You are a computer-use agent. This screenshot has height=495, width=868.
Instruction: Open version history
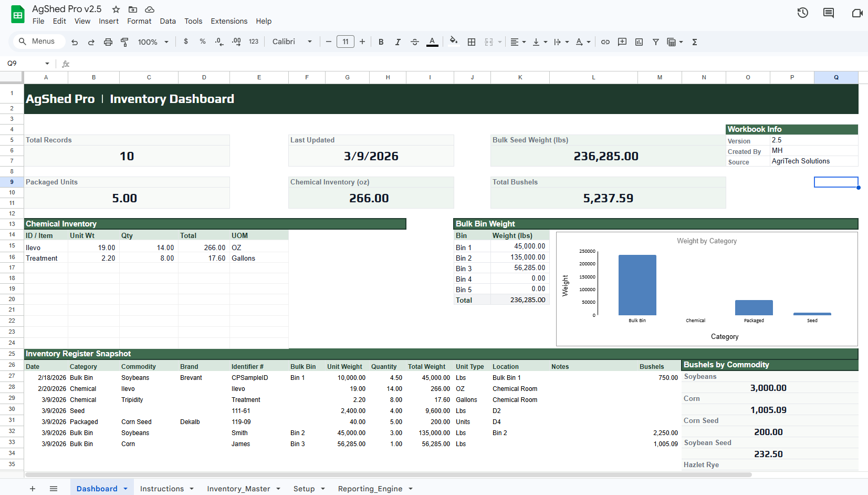coord(802,13)
